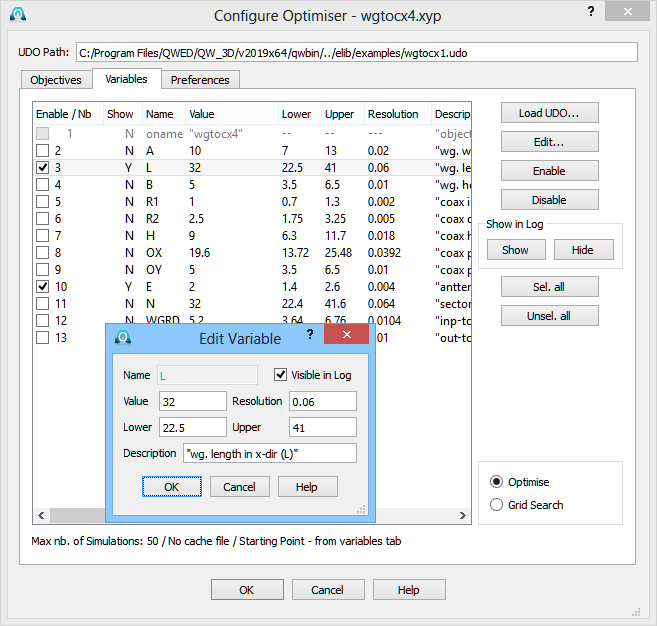This screenshot has height=626, width=657.
Task: Click Cancel at bottom of Configure Optimiser
Action: (328, 590)
